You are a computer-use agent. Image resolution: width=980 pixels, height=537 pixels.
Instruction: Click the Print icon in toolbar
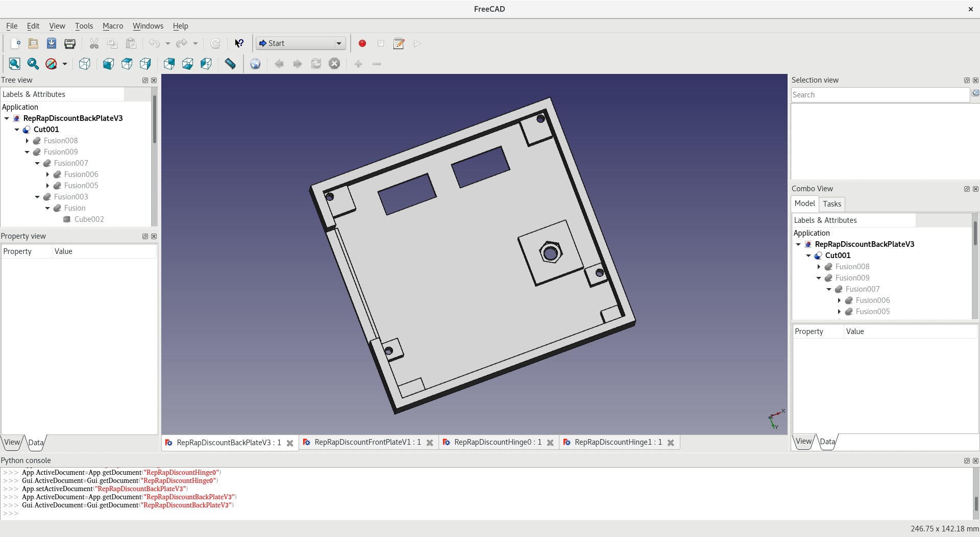click(70, 43)
